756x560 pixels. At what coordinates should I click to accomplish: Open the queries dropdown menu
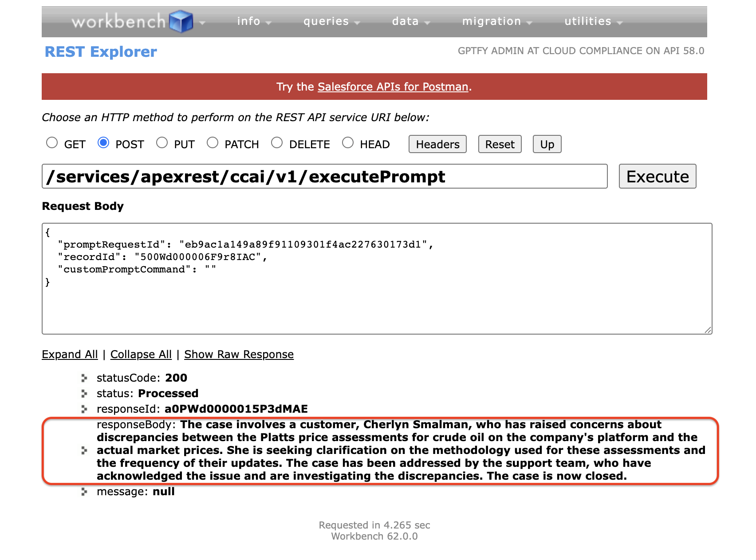[x=331, y=21]
